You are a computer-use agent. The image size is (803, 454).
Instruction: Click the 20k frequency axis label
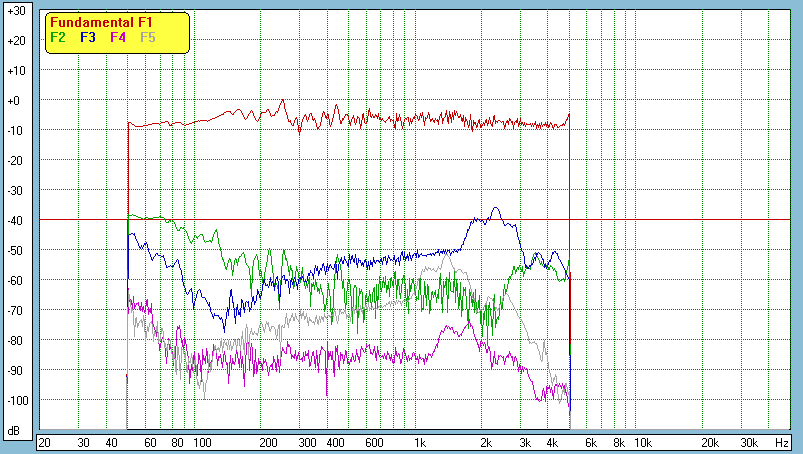[710, 443]
